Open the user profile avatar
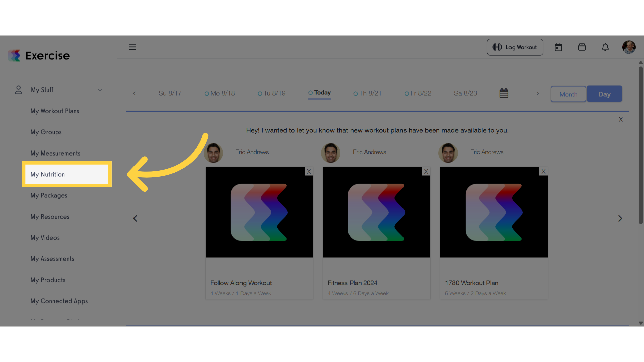Image resolution: width=644 pixels, height=362 pixels. coord(629,47)
